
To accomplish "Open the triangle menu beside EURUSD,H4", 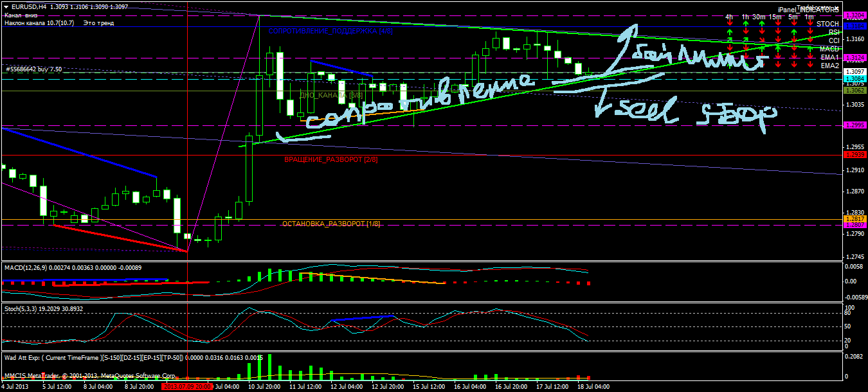I will point(5,6).
